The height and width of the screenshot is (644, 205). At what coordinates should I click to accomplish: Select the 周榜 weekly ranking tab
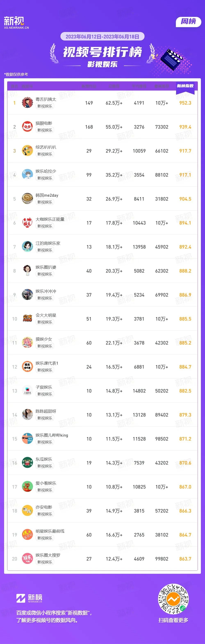pos(189,22)
